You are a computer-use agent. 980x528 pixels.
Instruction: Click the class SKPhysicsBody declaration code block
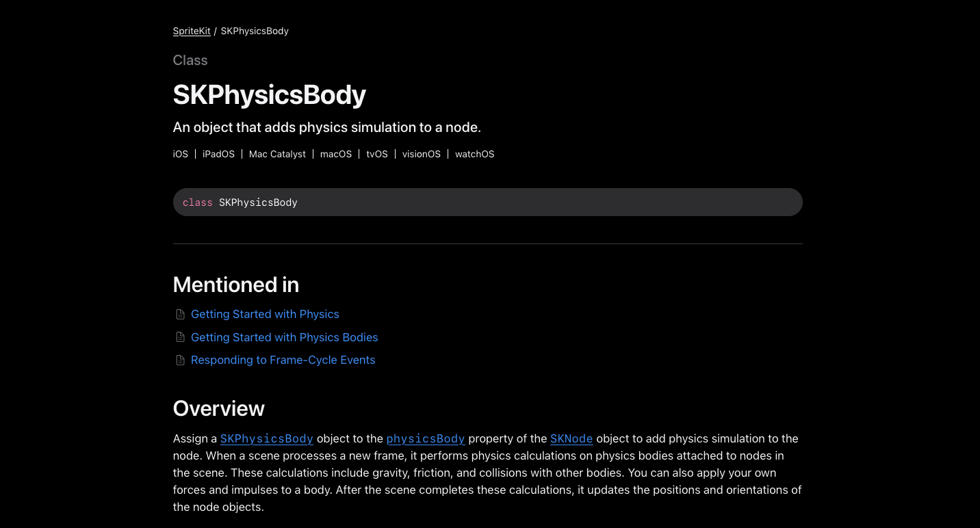(x=487, y=202)
